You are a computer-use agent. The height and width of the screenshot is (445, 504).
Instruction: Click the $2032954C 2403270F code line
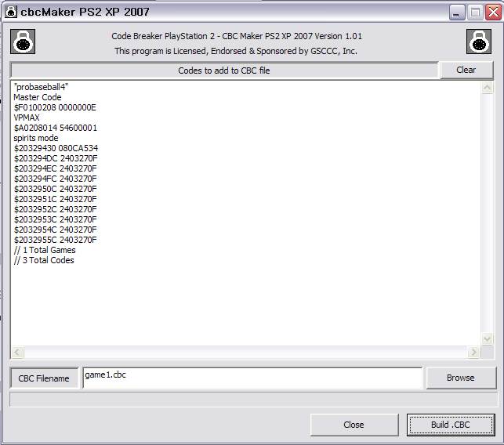tap(56, 230)
